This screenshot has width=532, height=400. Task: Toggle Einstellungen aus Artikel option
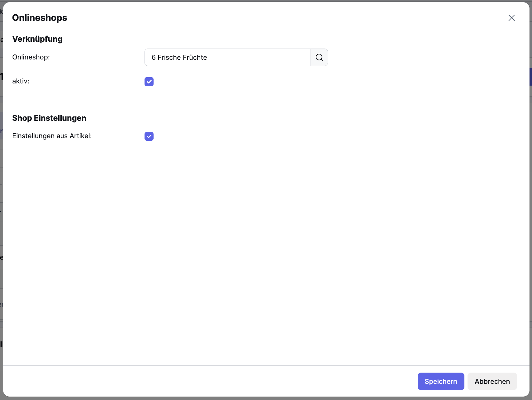[x=149, y=136]
